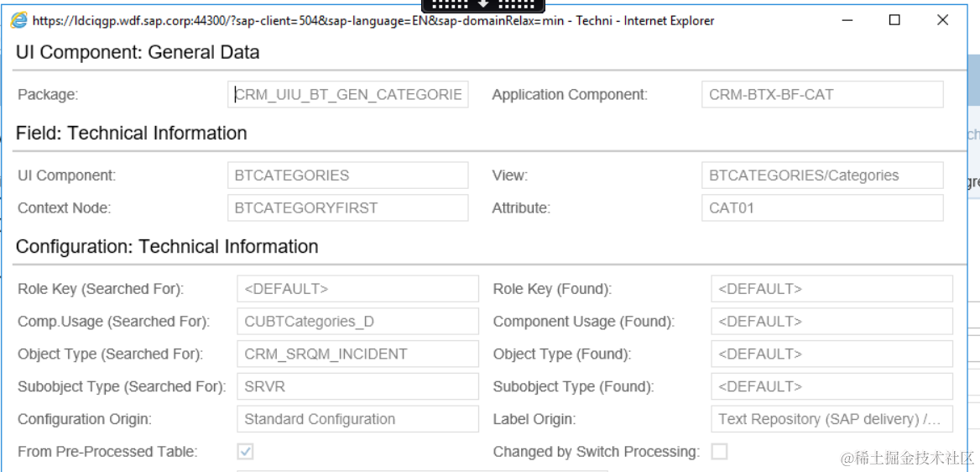Viewport: 980px width, 472px height.
Task: Click the Internet Explorer logo icon
Action: [19, 20]
